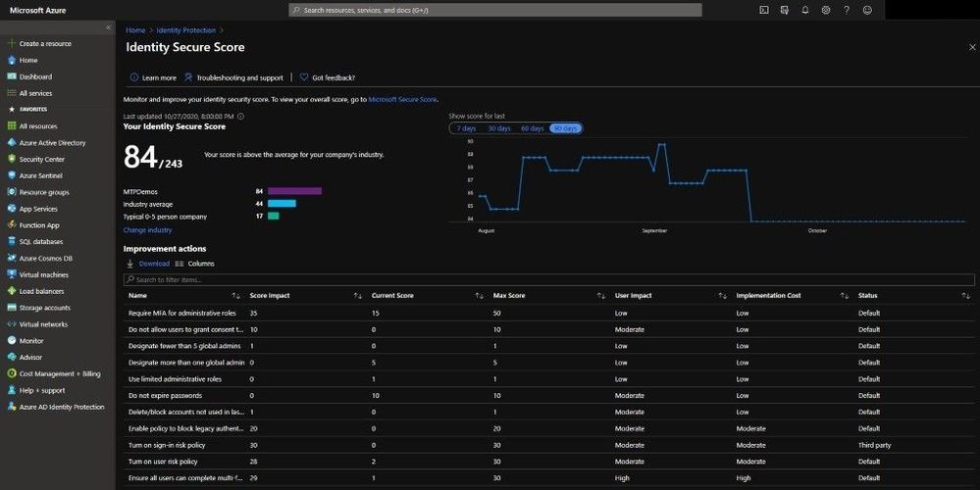
Task: Close the Identity Secure Score blade
Action: point(972,47)
